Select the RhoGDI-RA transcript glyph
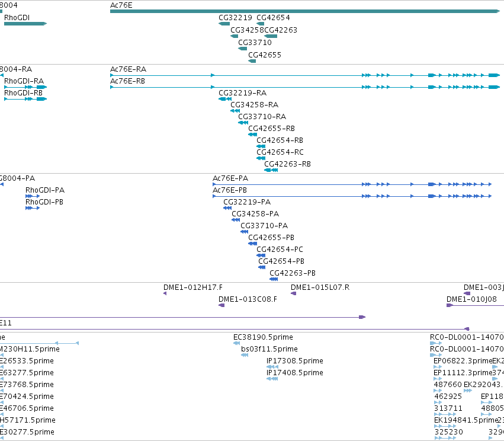The image size is (504, 441). [x=25, y=87]
